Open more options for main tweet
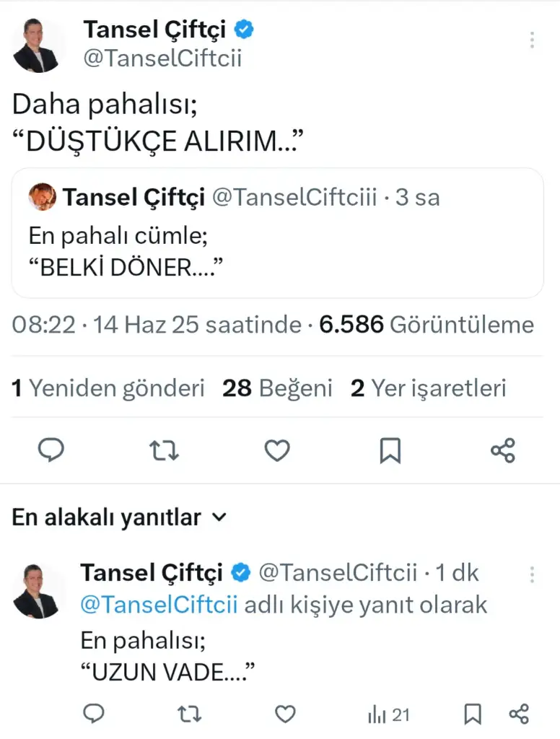 pyautogui.click(x=532, y=40)
